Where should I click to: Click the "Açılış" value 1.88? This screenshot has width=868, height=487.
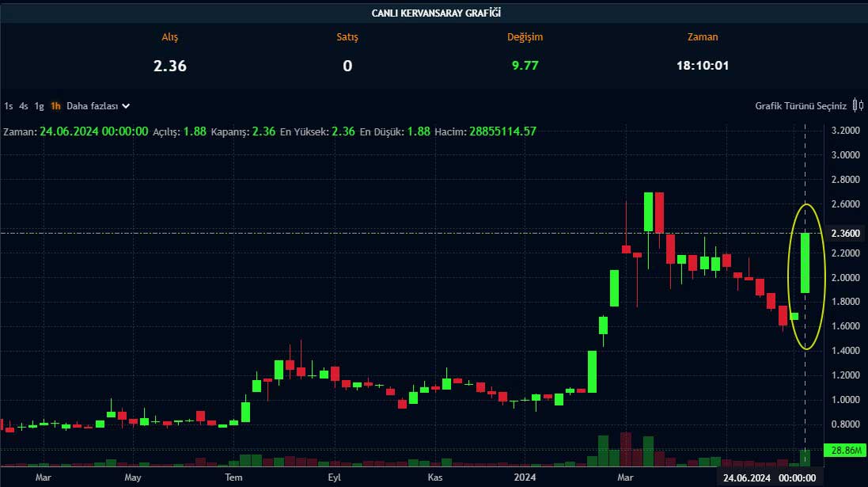(x=195, y=131)
